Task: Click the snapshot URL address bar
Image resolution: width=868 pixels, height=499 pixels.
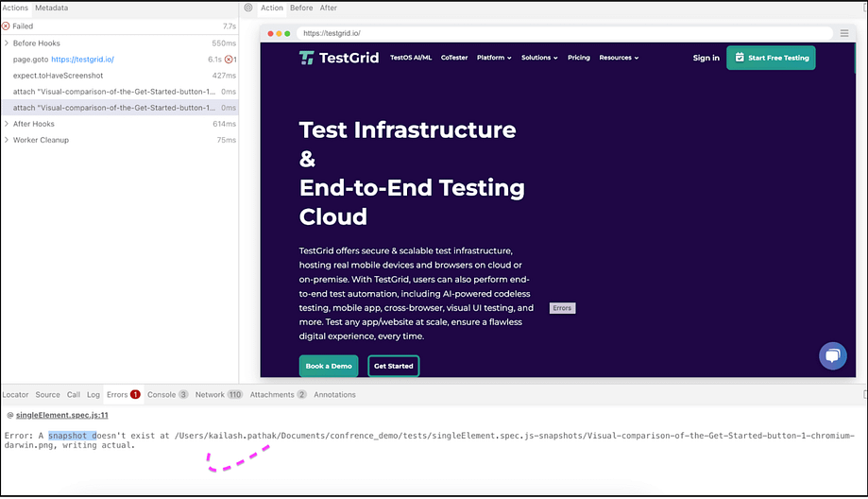Action: [x=565, y=33]
